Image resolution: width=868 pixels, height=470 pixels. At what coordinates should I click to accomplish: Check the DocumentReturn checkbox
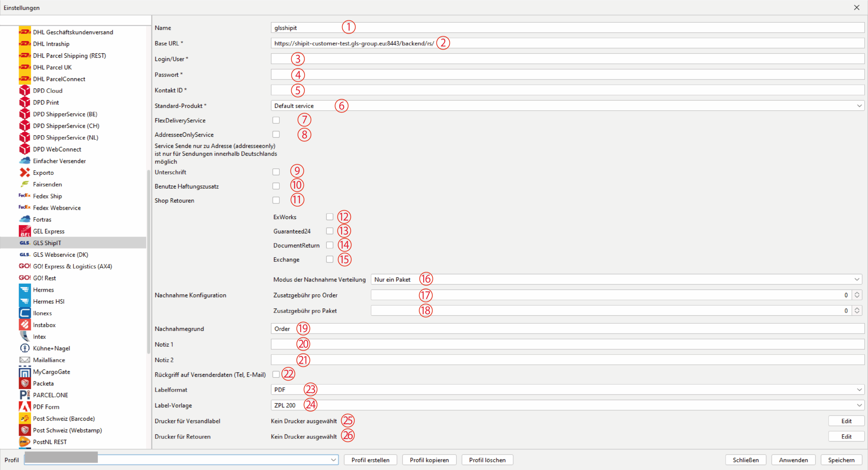(x=330, y=245)
